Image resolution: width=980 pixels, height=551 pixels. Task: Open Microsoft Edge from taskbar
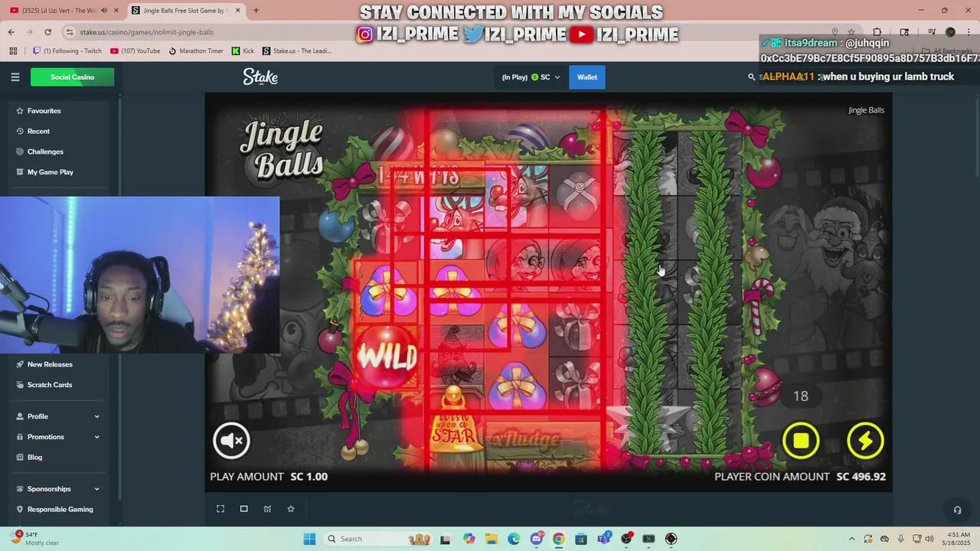click(x=513, y=539)
